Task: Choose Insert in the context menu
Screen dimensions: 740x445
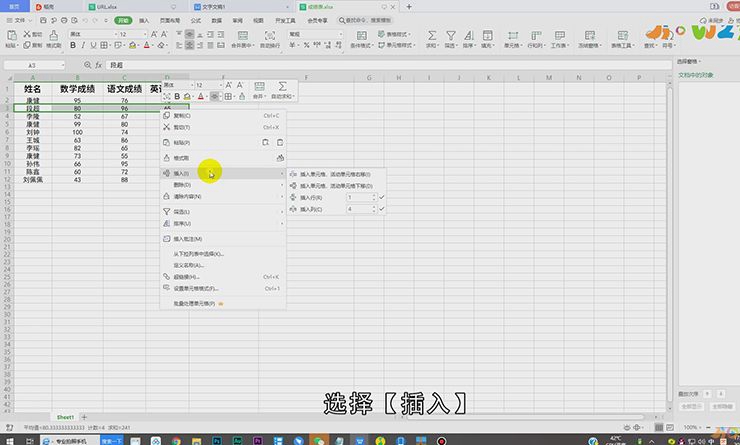Action: (x=224, y=174)
